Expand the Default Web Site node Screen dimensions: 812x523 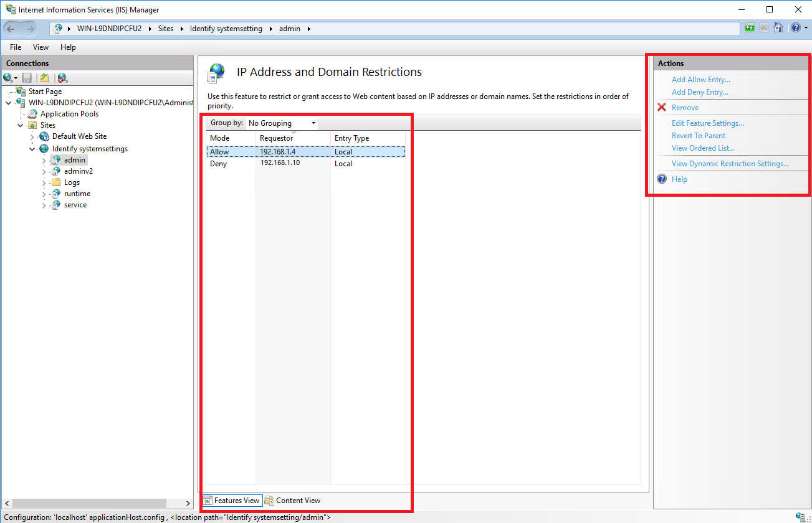[x=32, y=136]
